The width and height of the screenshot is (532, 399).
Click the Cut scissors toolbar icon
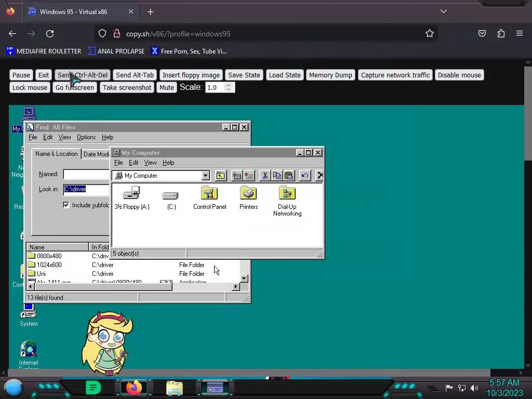click(x=264, y=176)
